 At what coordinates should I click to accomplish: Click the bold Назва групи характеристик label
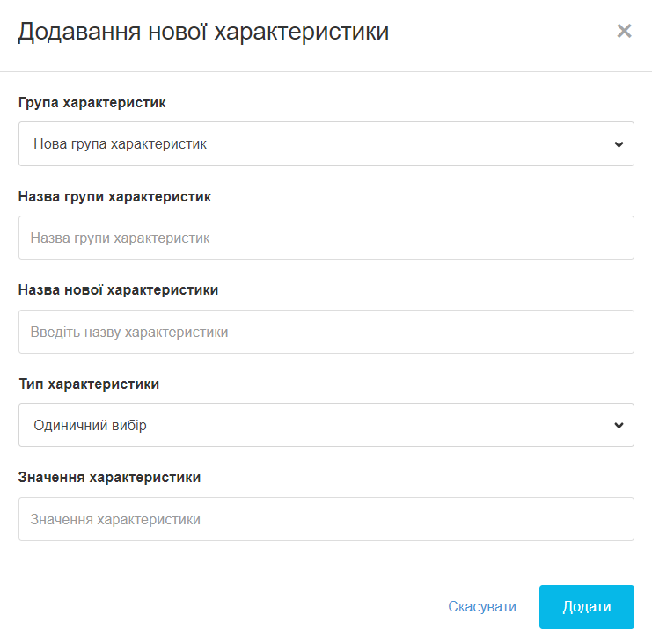coord(114,197)
